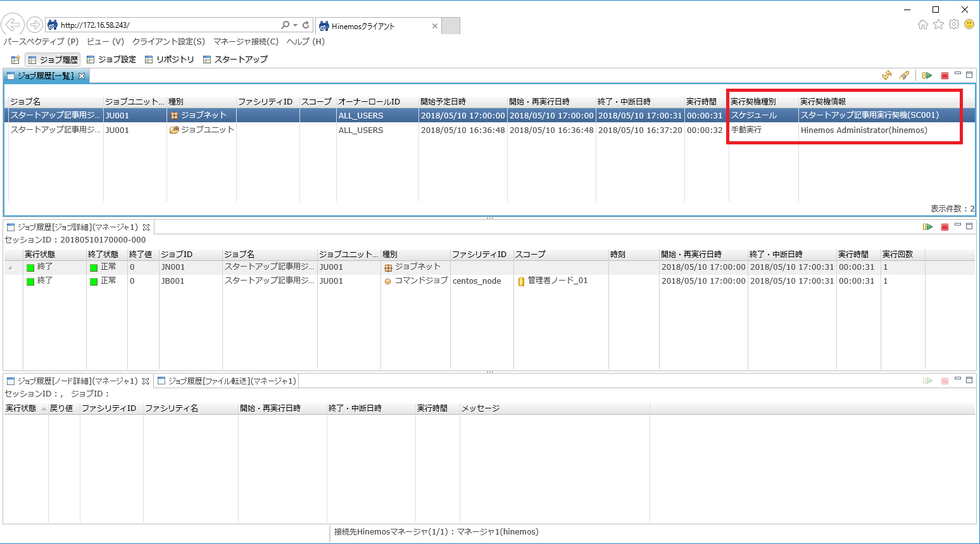Maximize the ジョブ詳細 view
The image size is (980, 544).
969,225
